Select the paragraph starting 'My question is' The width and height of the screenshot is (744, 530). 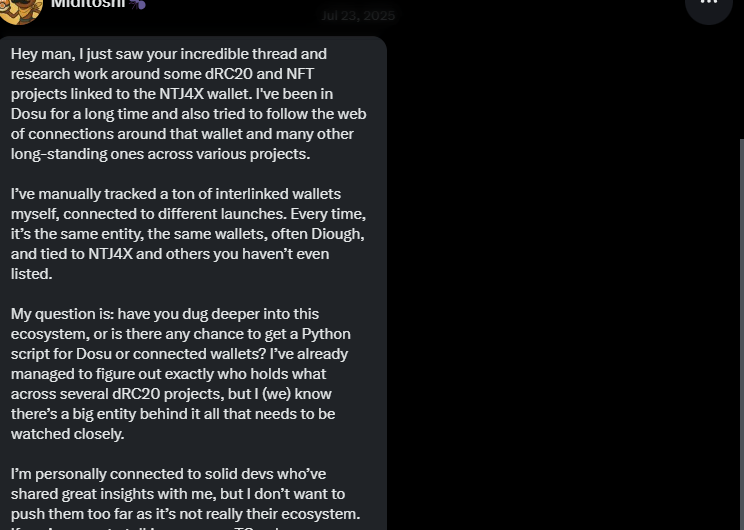181,374
